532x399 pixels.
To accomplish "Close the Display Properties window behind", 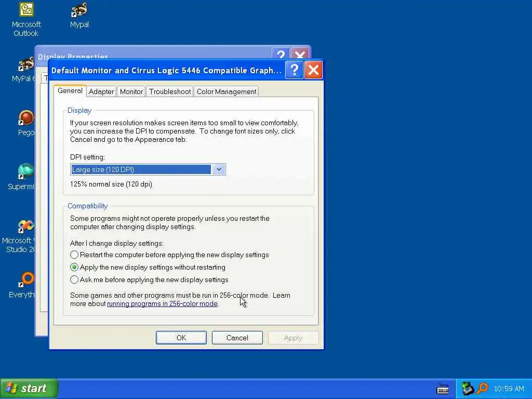I will click(300, 54).
